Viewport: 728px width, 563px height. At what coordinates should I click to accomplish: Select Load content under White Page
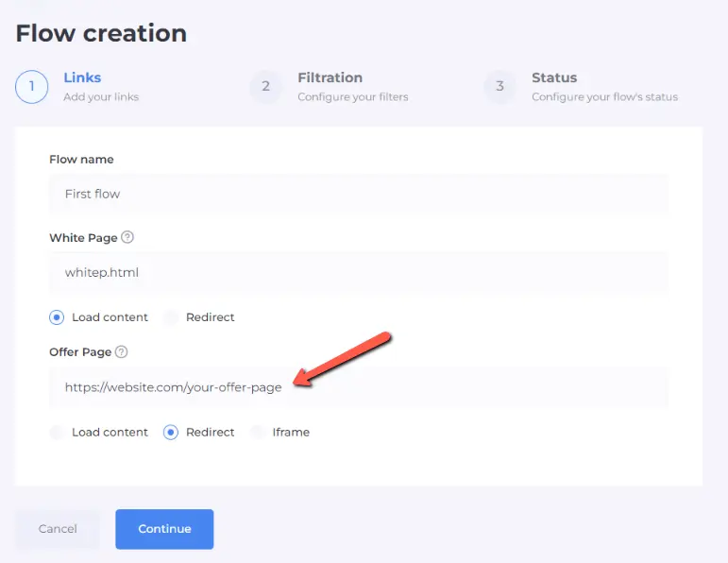58,317
